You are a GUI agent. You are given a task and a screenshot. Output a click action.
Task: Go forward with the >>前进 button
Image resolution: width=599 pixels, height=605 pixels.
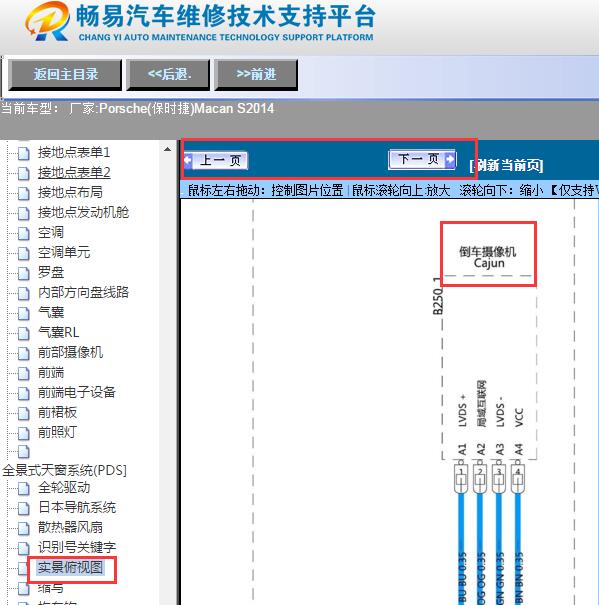[x=256, y=74]
